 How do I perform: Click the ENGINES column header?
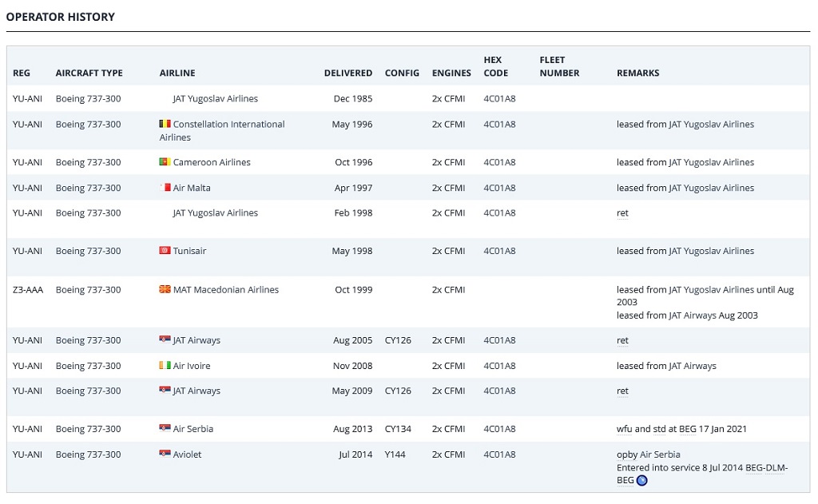tap(451, 73)
